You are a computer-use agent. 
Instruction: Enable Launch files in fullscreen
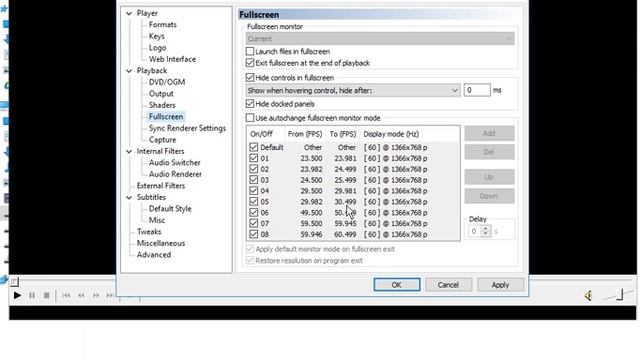250,51
